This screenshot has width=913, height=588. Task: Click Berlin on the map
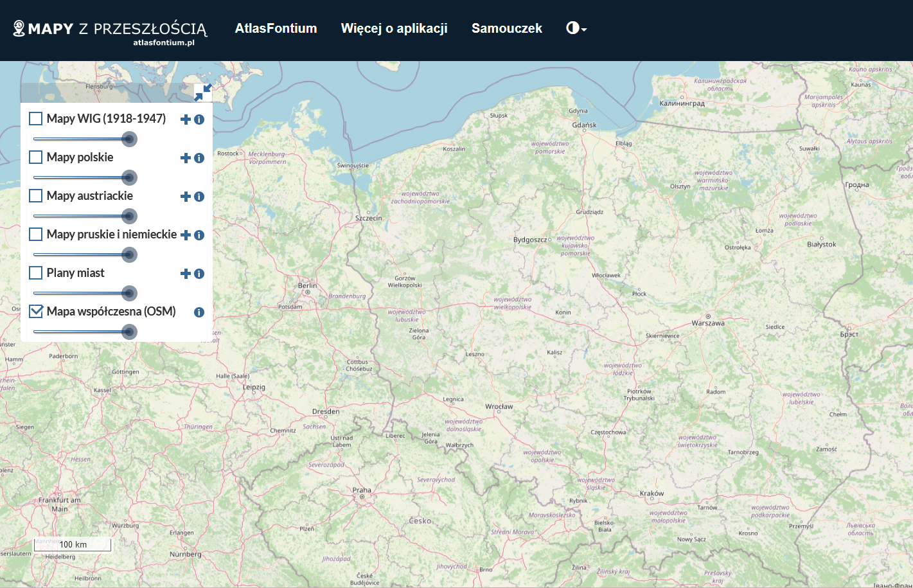307,285
